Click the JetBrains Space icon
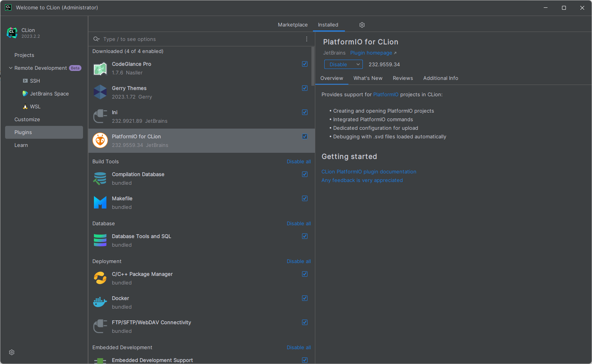This screenshot has width=592, height=364. (x=25, y=94)
